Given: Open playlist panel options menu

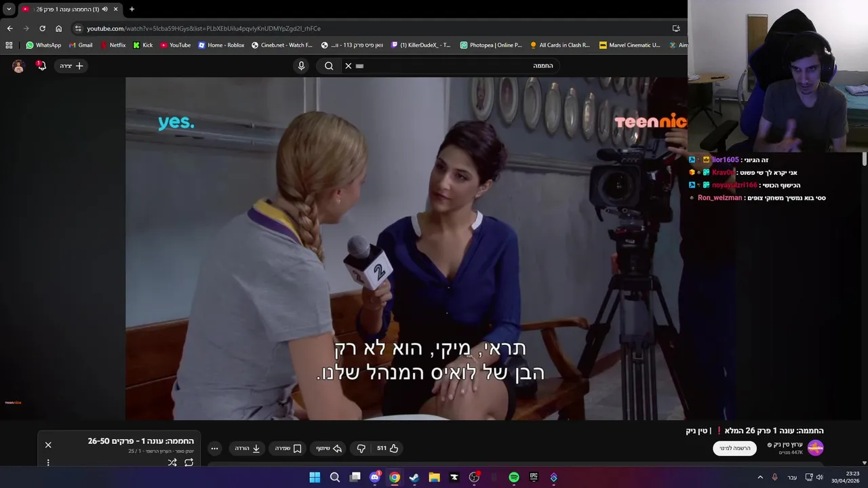Looking at the screenshot, I should click(x=48, y=462).
